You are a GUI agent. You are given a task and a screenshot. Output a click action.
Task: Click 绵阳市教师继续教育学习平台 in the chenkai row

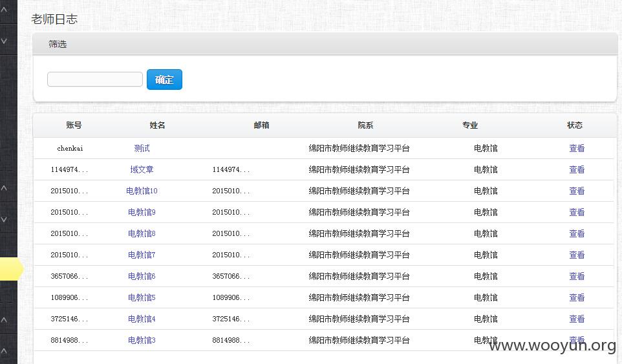(359, 148)
